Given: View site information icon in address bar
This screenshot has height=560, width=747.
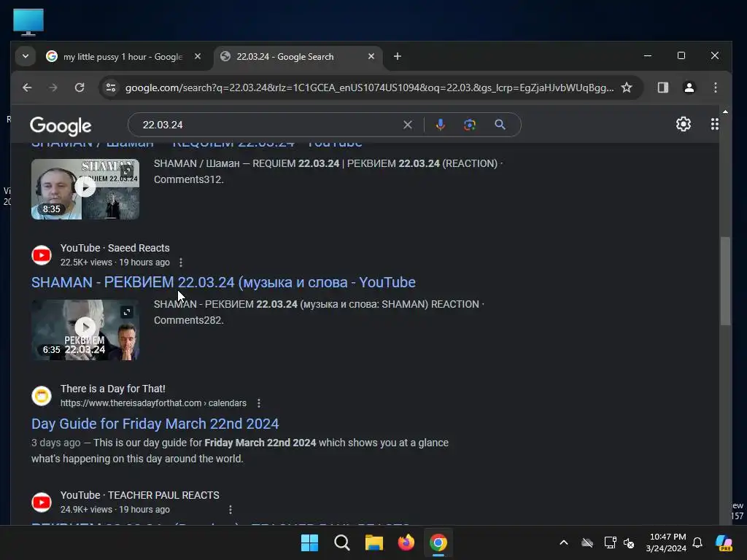Looking at the screenshot, I should 111,87.
